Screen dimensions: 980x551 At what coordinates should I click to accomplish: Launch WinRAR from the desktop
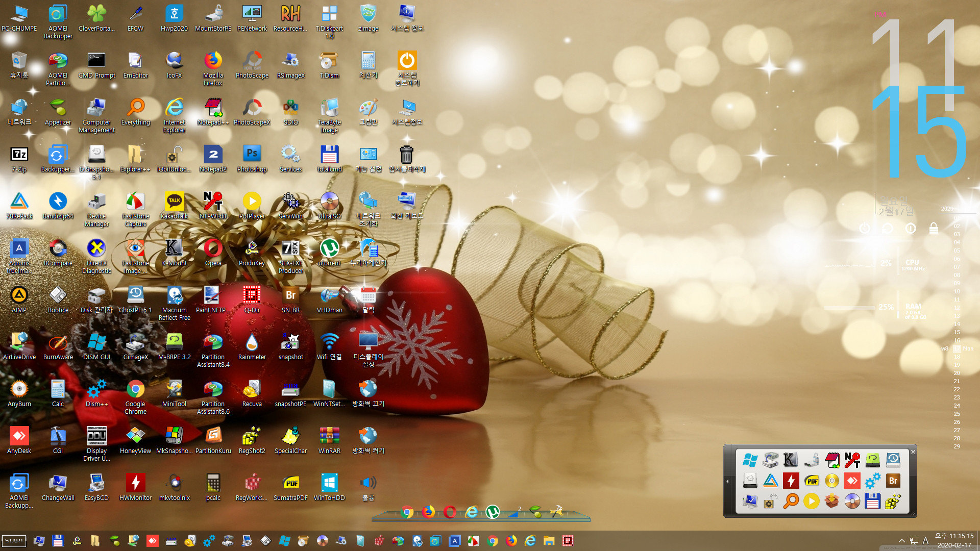[x=329, y=440]
